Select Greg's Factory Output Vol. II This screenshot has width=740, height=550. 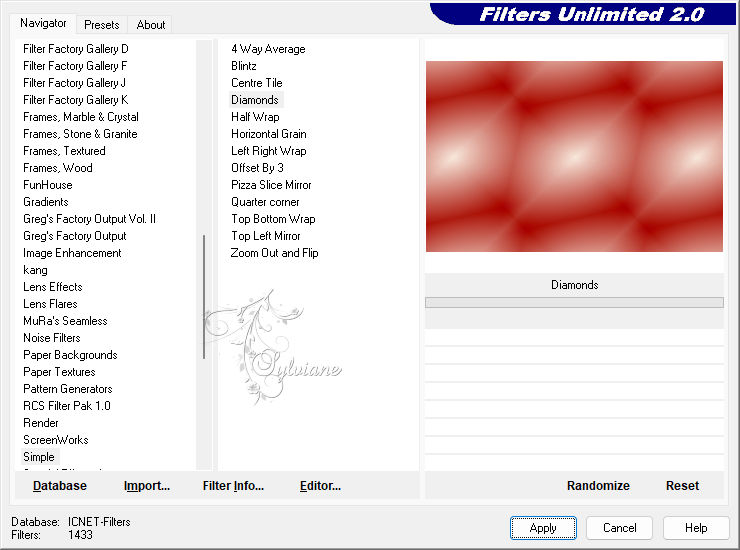(x=89, y=219)
